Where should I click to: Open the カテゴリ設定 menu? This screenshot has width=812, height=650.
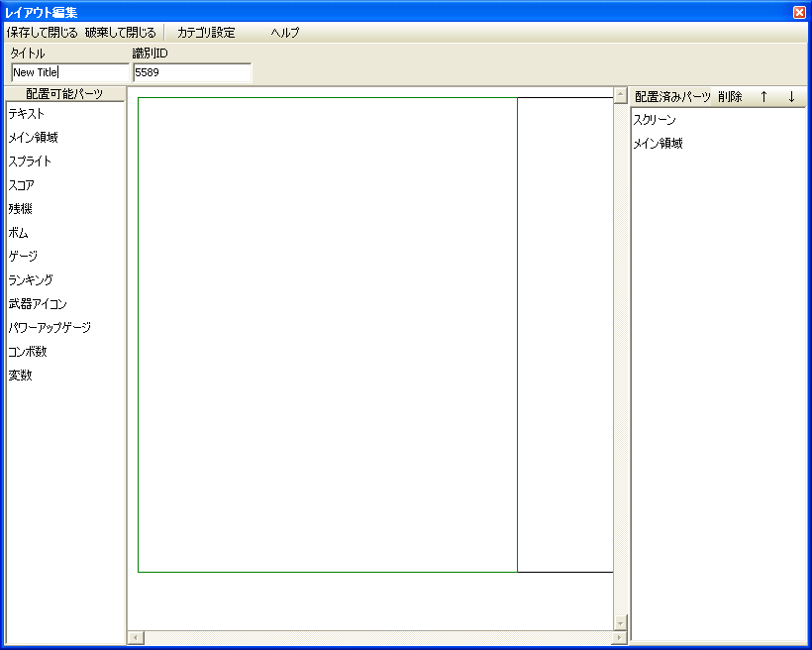[x=206, y=33]
